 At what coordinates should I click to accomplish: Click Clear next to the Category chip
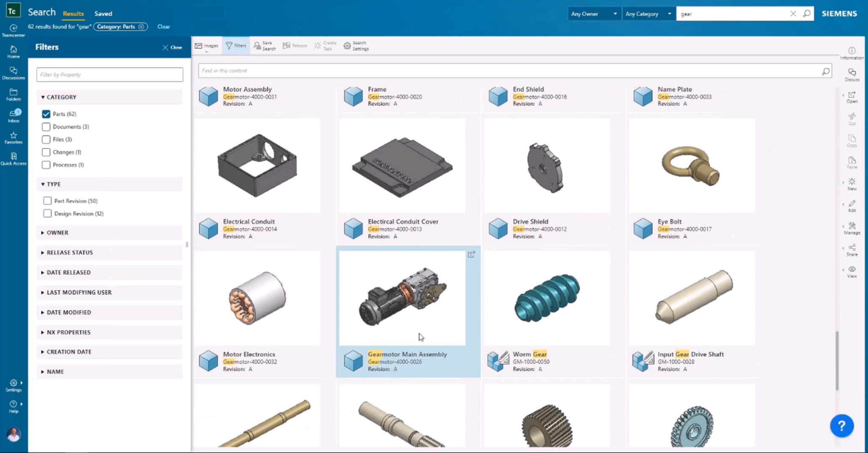pyautogui.click(x=164, y=27)
